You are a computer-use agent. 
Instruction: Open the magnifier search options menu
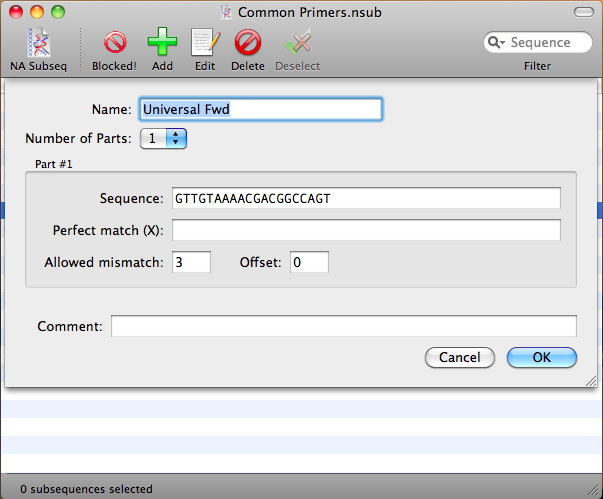497,43
